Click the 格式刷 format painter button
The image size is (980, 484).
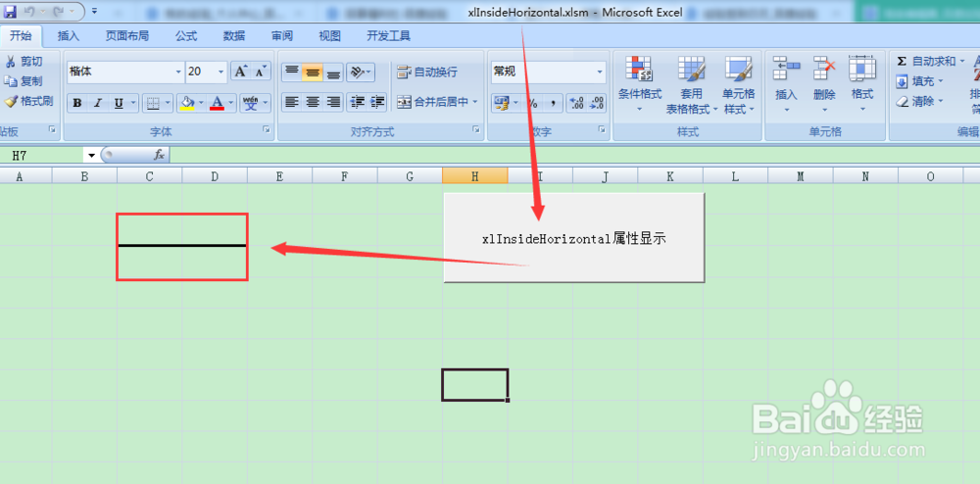pos(28,101)
